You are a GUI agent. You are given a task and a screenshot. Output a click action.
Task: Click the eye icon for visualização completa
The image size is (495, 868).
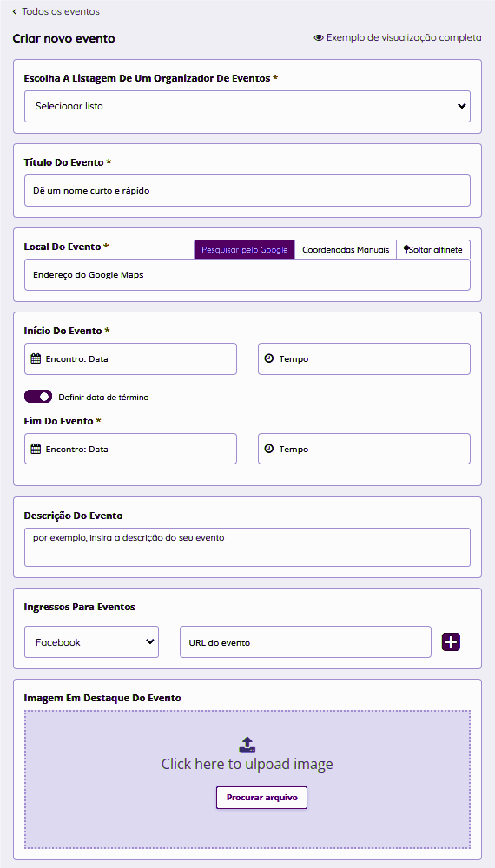pyautogui.click(x=319, y=38)
